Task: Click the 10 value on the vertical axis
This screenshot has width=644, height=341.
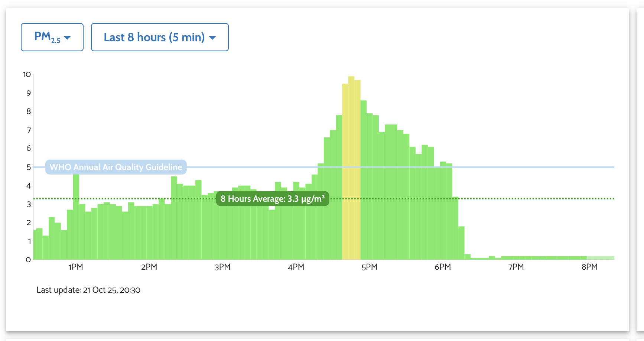Action: [27, 74]
